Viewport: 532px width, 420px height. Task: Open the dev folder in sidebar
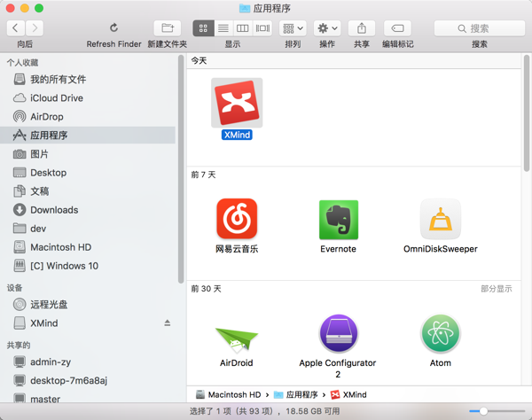[x=88, y=229]
